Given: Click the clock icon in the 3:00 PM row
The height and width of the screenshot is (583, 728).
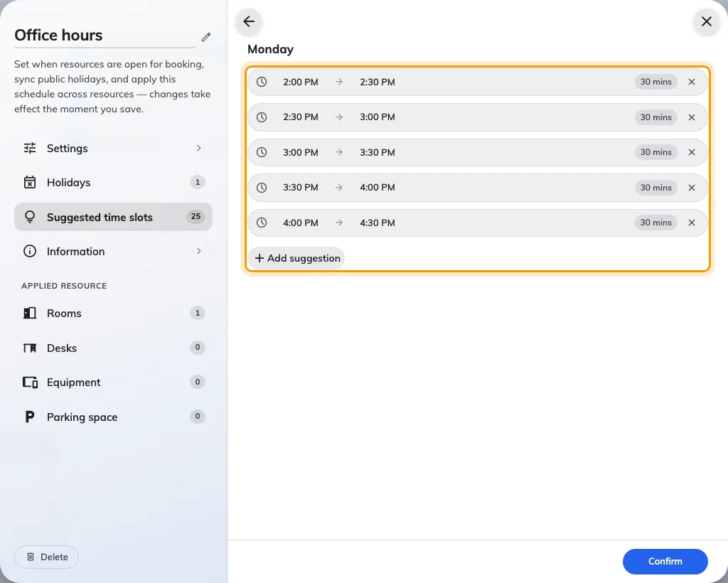Looking at the screenshot, I should pos(262,152).
